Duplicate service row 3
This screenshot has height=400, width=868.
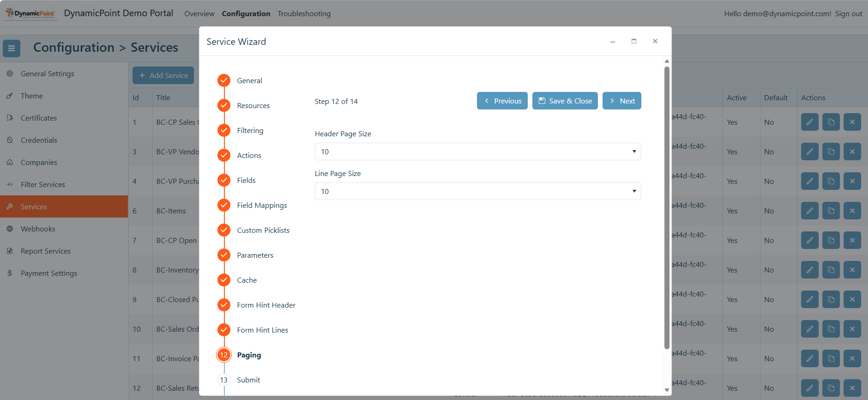(831, 152)
